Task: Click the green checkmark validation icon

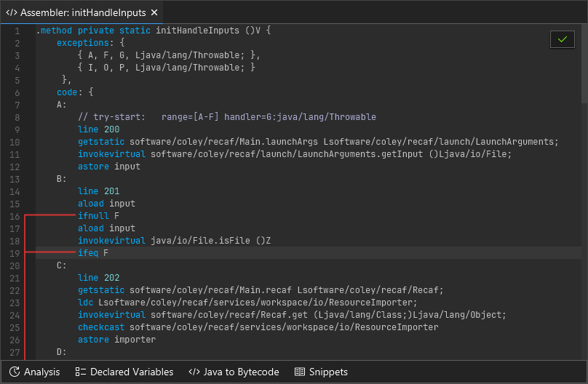Action: click(x=562, y=39)
